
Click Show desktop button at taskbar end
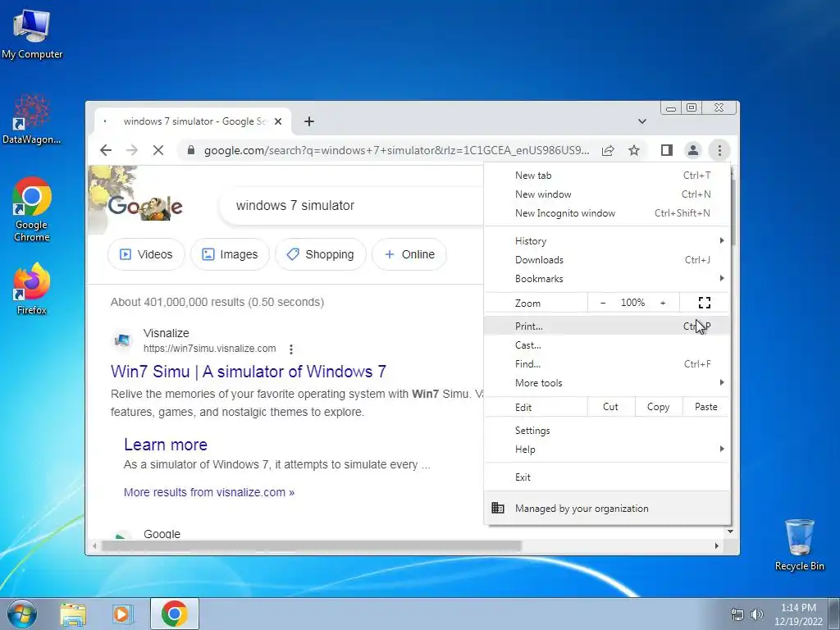pos(834,614)
